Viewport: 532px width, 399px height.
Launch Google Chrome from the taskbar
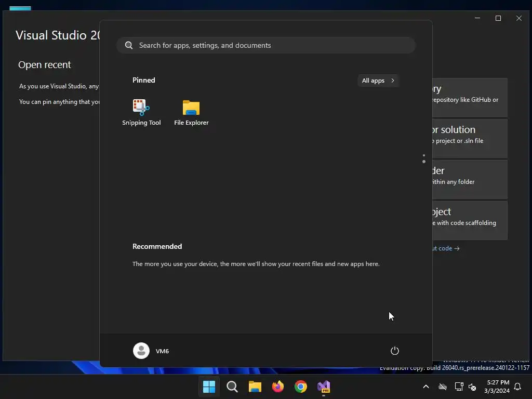coord(301,387)
